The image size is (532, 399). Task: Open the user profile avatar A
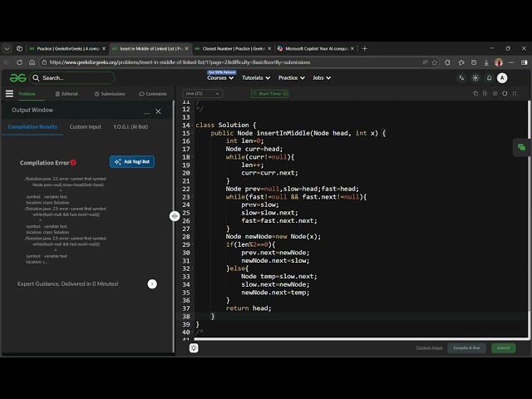pos(502,78)
